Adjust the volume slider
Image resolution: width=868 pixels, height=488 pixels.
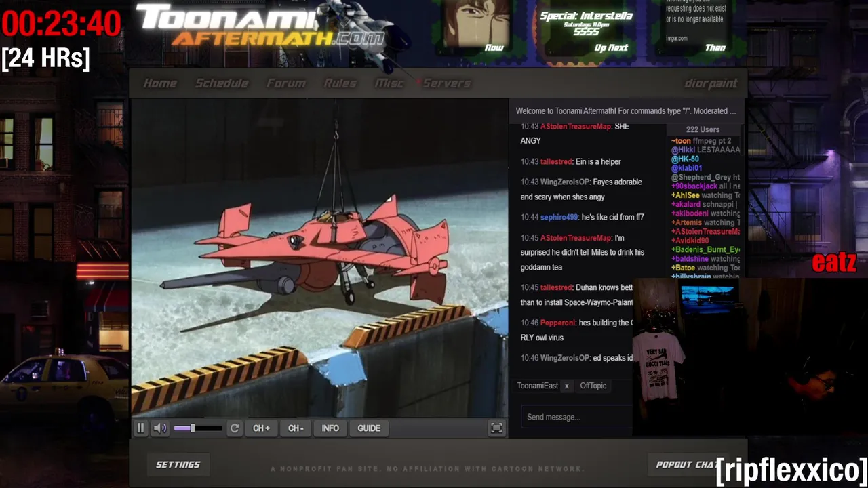point(197,428)
